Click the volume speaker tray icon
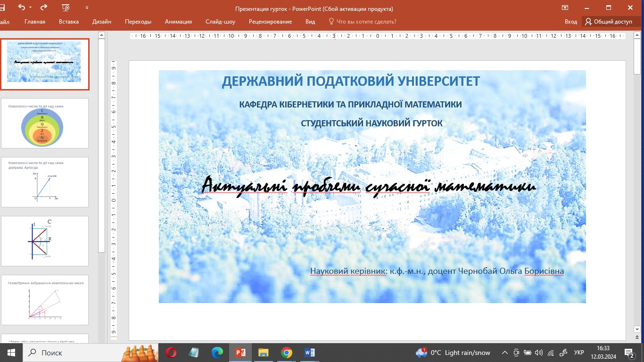 click(539, 353)
